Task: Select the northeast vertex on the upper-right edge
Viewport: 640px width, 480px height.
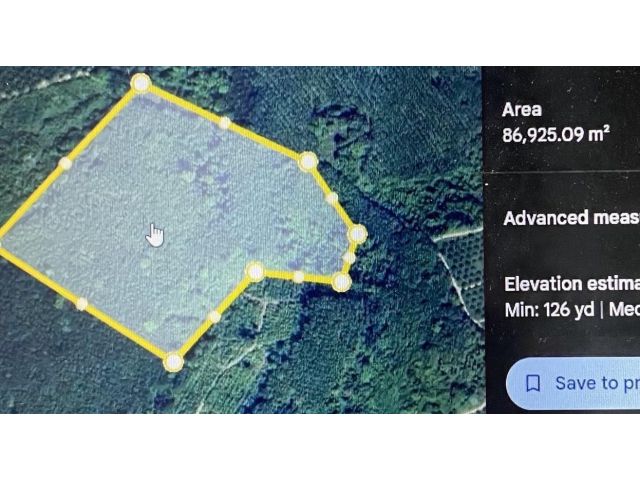Action: 308,161
